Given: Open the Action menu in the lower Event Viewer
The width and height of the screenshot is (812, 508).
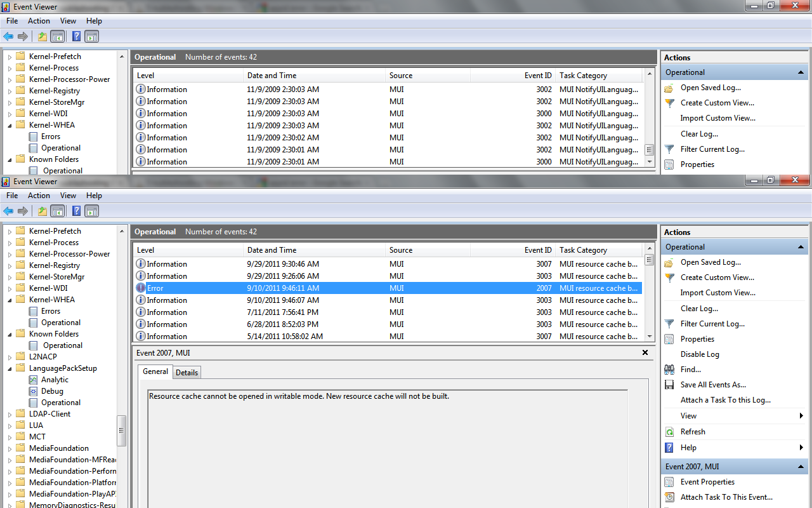Looking at the screenshot, I should coord(39,196).
